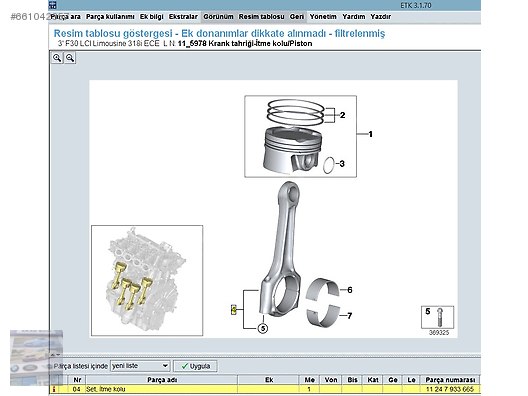This screenshot has height=396, width=528.
Task: Click the Geri menu item
Action: tap(297, 17)
